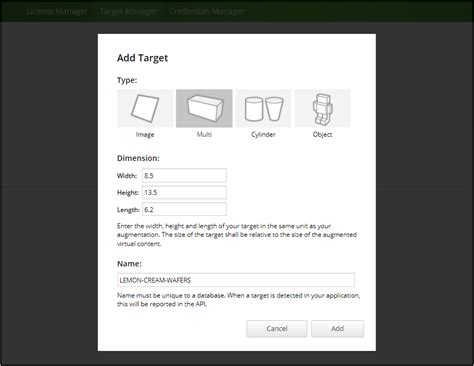Click the Multi label text
Screen dimensions: 474x366
tap(204, 134)
